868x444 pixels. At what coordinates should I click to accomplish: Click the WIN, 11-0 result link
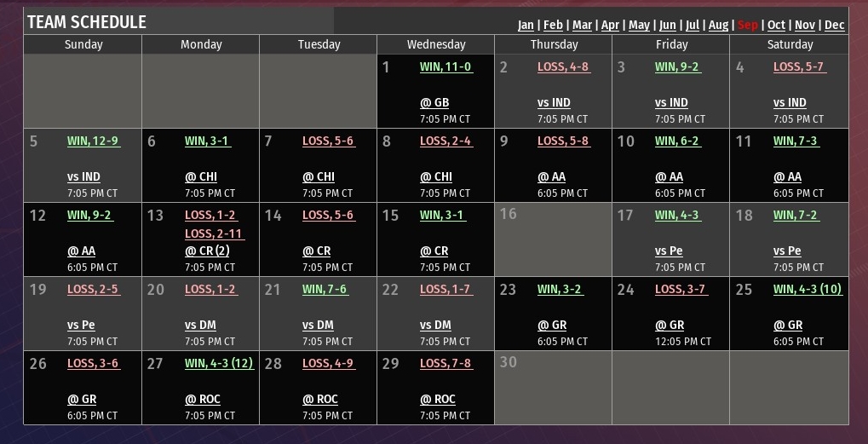coord(445,66)
